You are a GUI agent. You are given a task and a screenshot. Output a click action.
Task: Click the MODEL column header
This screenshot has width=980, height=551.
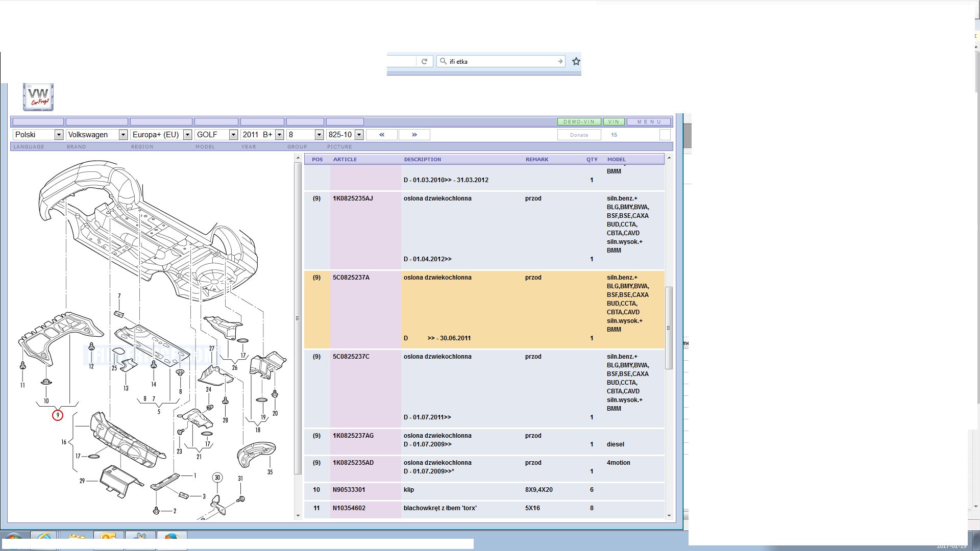[617, 160]
